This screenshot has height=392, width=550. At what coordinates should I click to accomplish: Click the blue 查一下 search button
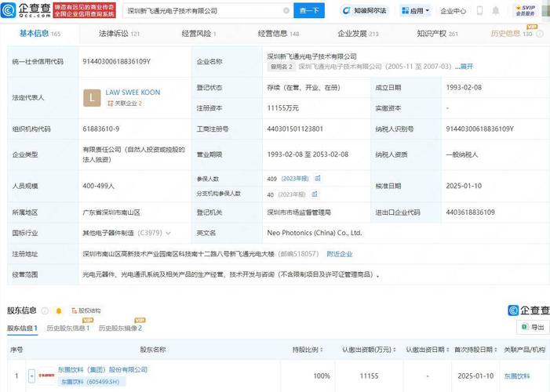(309, 10)
